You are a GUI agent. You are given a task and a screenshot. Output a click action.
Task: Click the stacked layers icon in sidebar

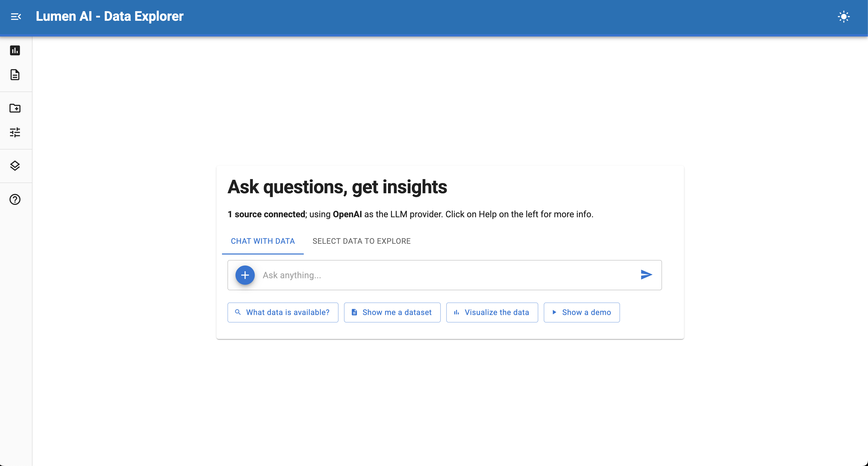point(15,166)
